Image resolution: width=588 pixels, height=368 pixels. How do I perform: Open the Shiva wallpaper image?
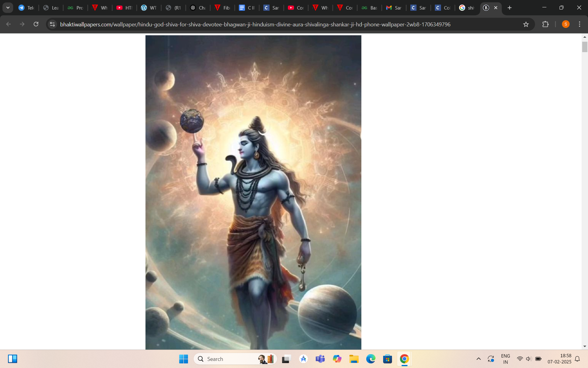(253, 192)
